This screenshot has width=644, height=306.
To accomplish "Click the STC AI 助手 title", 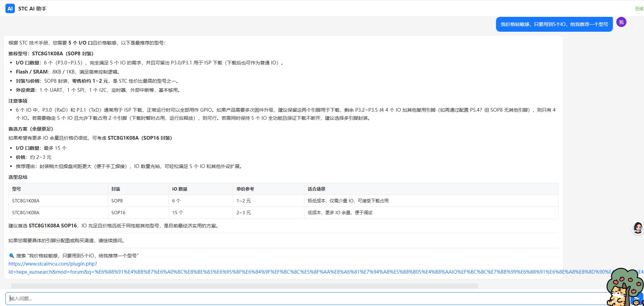I will [32, 9].
